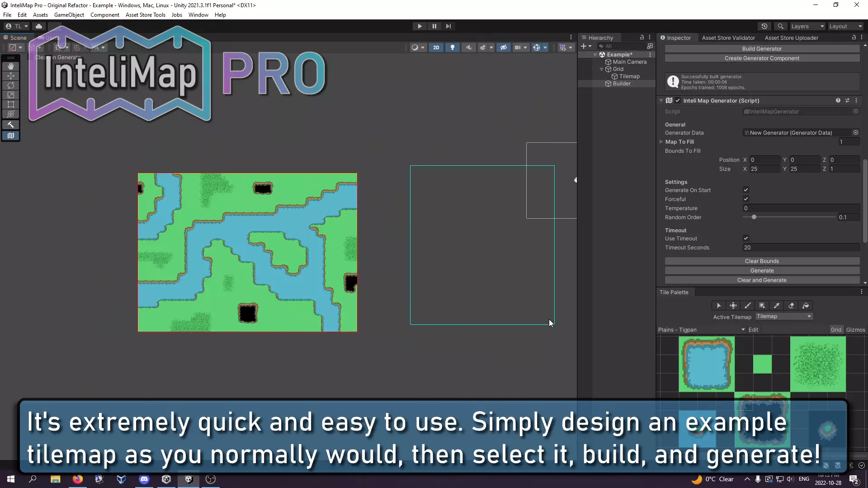This screenshot has width=868, height=488.
Task: Click Clear and Generate button
Action: point(762,280)
